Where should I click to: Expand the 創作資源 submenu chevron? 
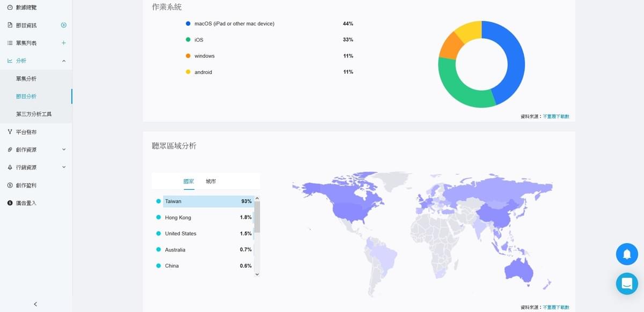64,150
